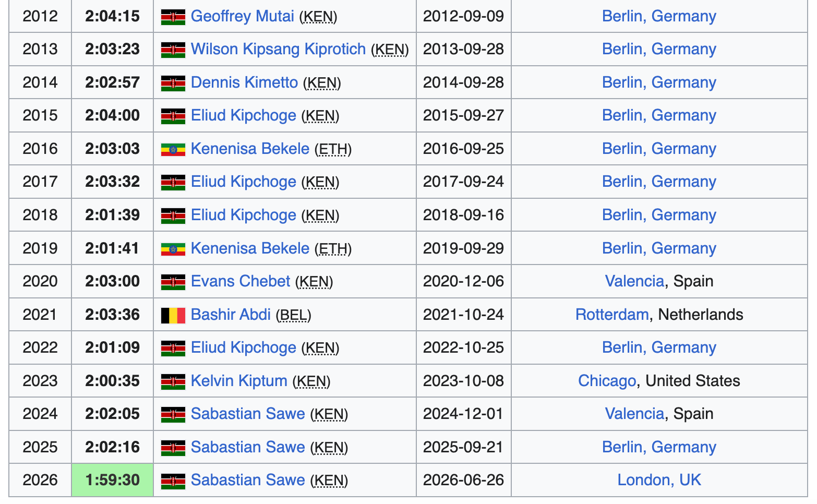The image size is (817, 504).
Task: Open the London, UK link
Action: (x=659, y=480)
